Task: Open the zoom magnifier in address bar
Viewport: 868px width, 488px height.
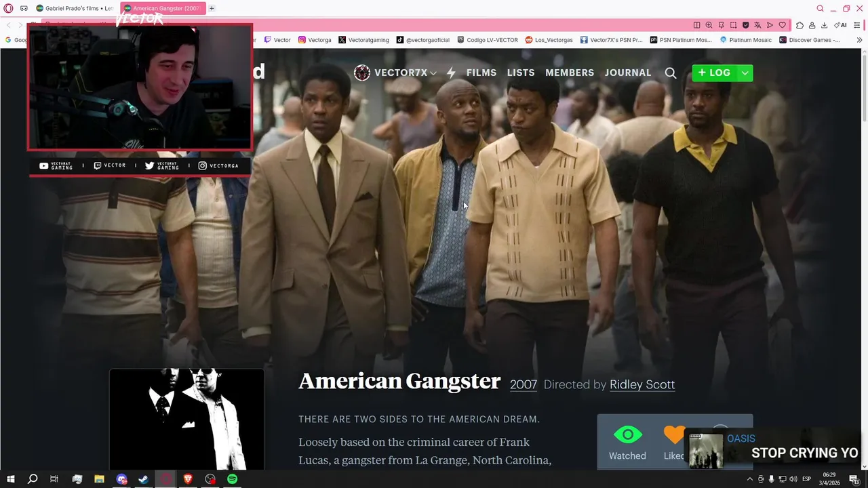Action: point(709,25)
